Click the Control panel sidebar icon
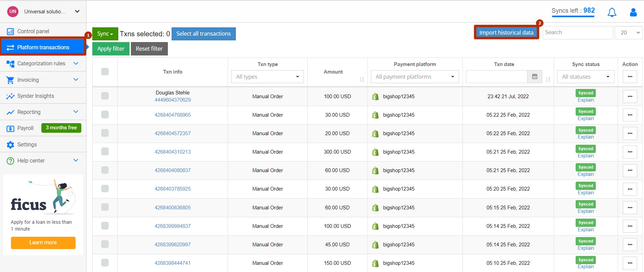Image resolution: width=644 pixels, height=272 pixels. coord(10,31)
